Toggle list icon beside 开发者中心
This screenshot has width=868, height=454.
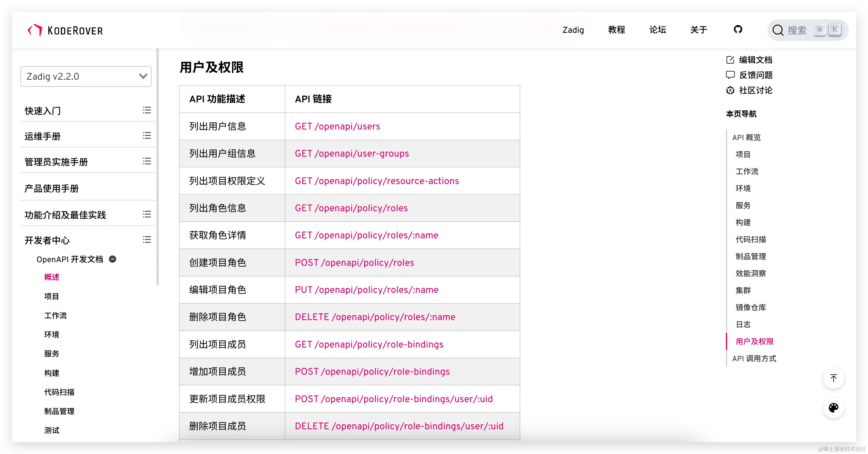pyautogui.click(x=147, y=240)
